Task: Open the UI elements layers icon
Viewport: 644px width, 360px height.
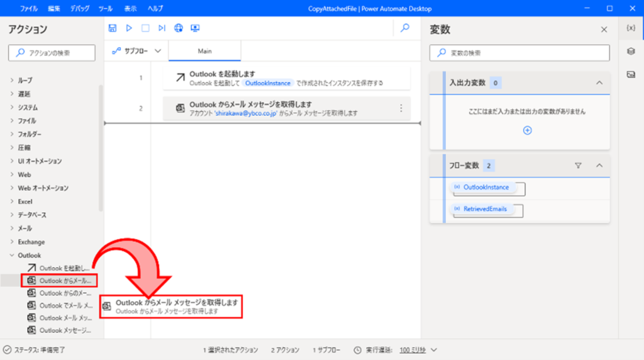Action: click(631, 52)
